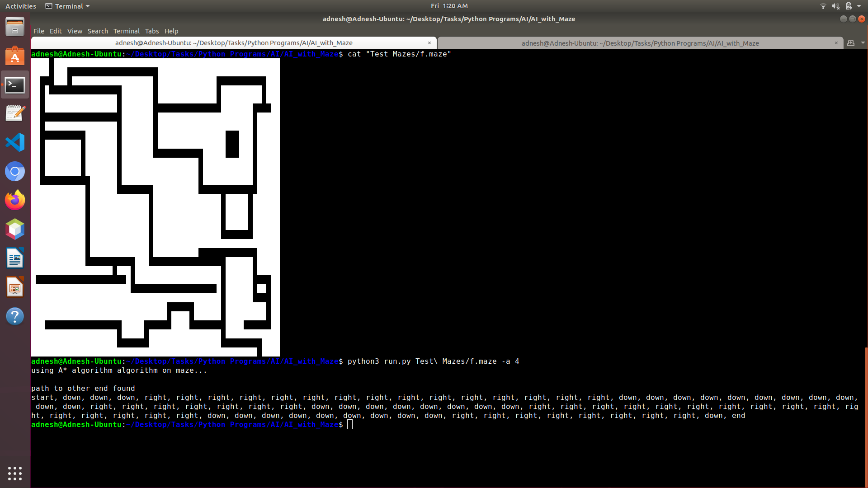The image size is (868, 488).
Task: Open the Search menu
Action: [x=98, y=31]
